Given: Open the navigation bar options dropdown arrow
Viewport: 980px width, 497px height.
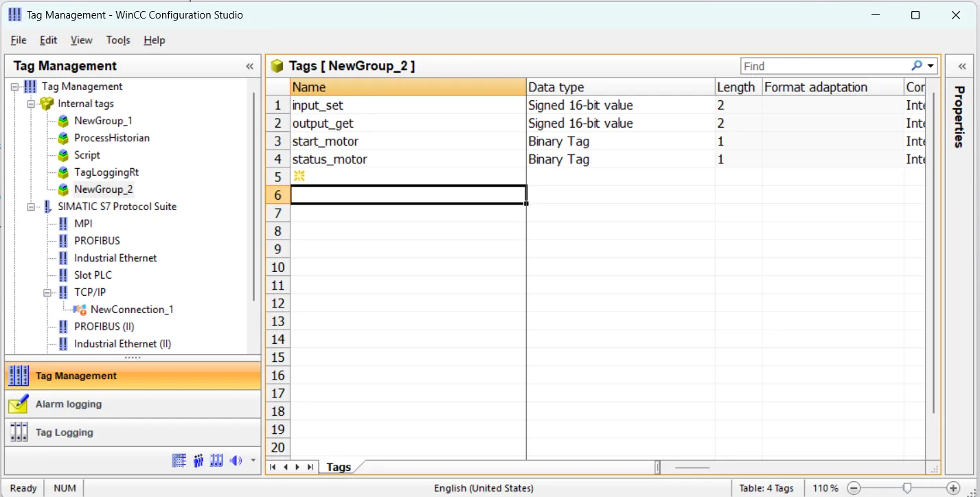Looking at the screenshot, I should click(253, 461).
